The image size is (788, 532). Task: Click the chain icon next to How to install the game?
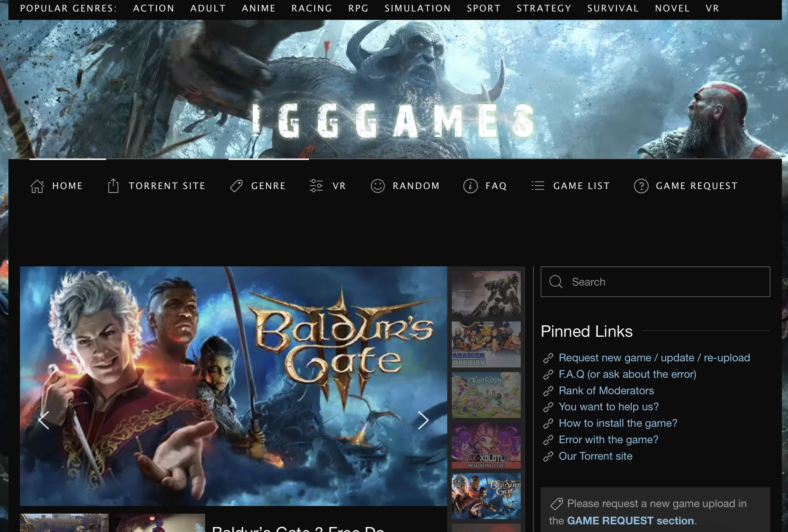548,424
